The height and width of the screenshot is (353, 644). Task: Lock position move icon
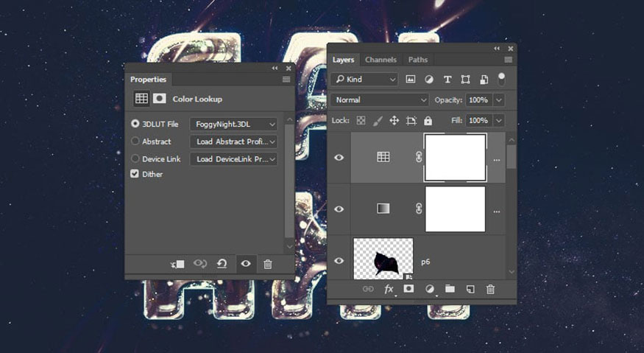coord(394,121)
